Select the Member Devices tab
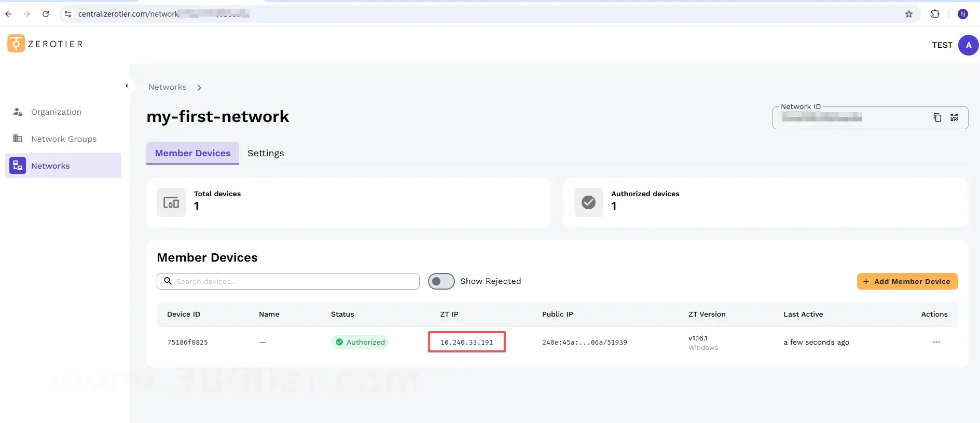The height and width of the screenshot is (423, 980). [192, 153]
